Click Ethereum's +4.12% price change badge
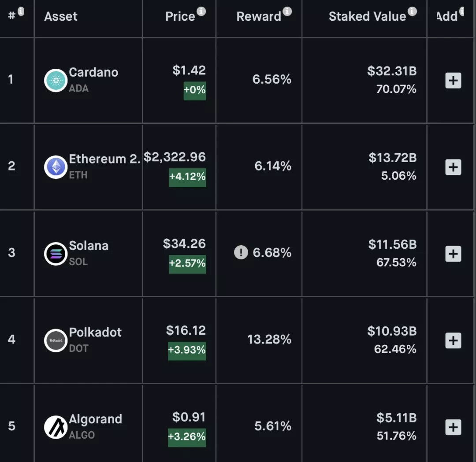The width and height of the screenshot is (476, 462). (x=187, y=177)
